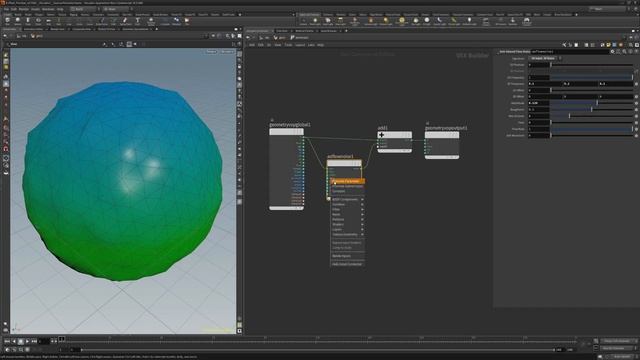
Task: Expand the first context menu submenu arrow
Action: pos(362,200)
